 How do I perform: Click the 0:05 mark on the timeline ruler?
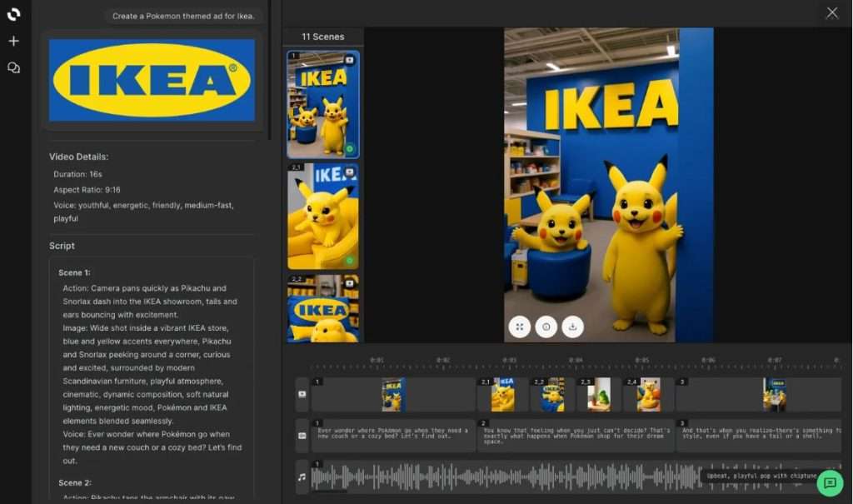pos(642,361)
